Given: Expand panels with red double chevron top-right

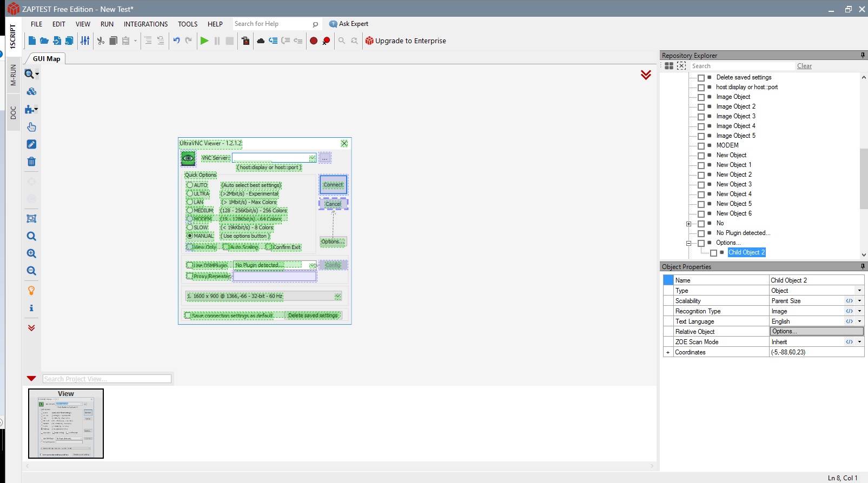Looking at the screenshot, I should 646,75.
